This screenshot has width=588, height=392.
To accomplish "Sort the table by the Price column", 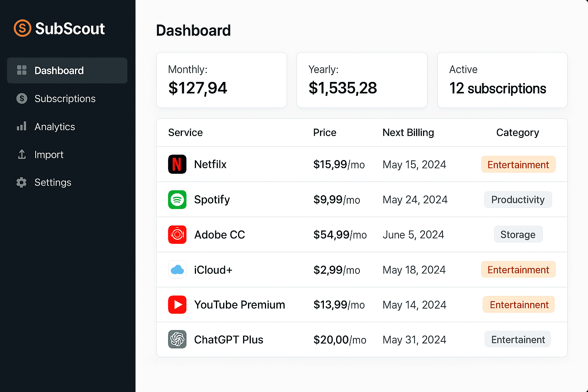I will [x=325, y=132].
